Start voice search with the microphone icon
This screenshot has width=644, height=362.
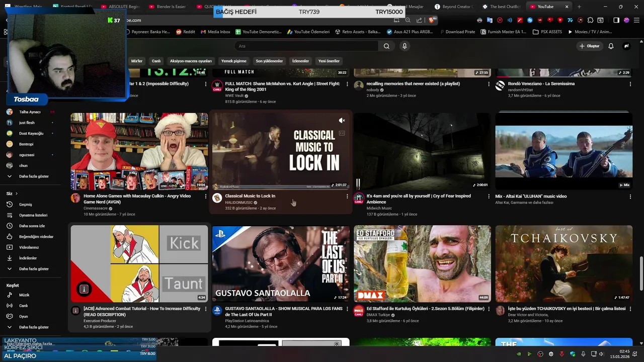[x=405, y=46]
